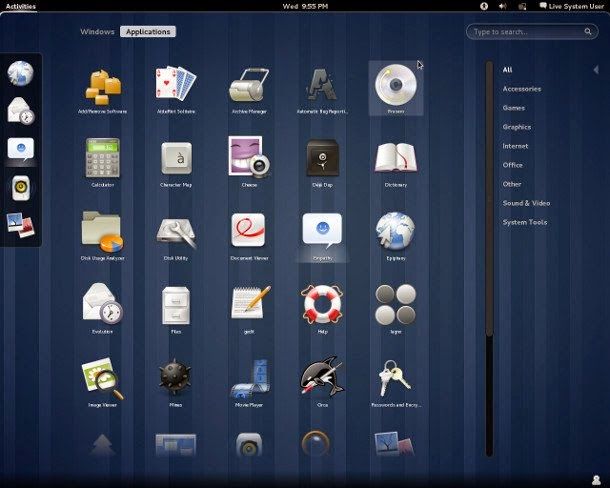Click Evolution envelope in the dash
This screenshot has height=488, width=610.
pyautogui.click(x=21, y=111)
